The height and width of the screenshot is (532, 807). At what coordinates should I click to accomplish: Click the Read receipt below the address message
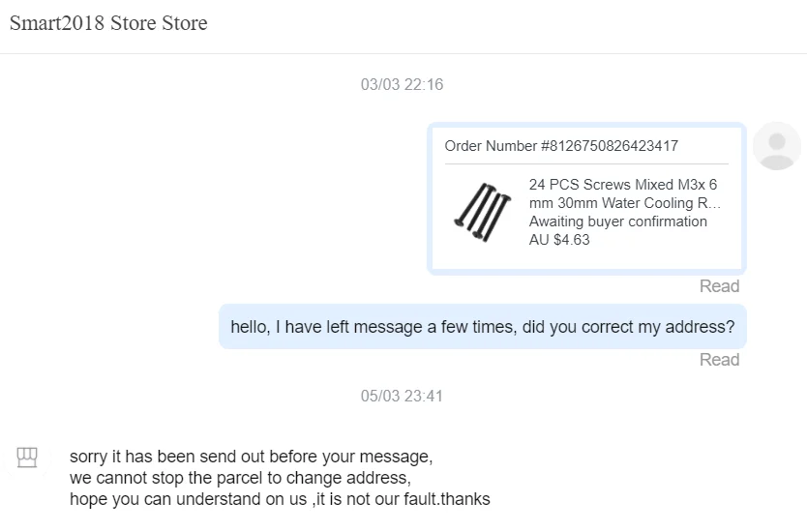coord(719,360)
